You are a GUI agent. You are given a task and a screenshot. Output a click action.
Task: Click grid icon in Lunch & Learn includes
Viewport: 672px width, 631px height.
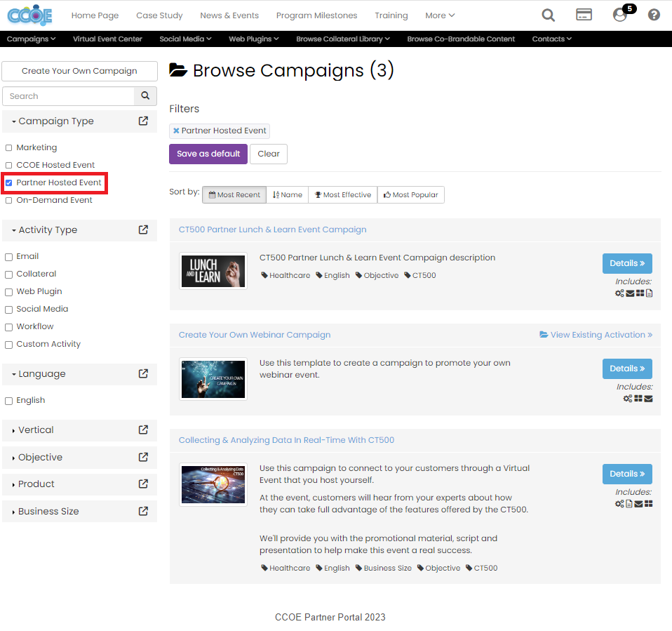point(640,293)
